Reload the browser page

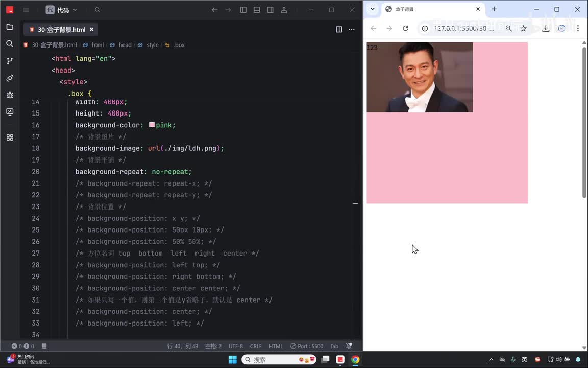coord(406,28)
